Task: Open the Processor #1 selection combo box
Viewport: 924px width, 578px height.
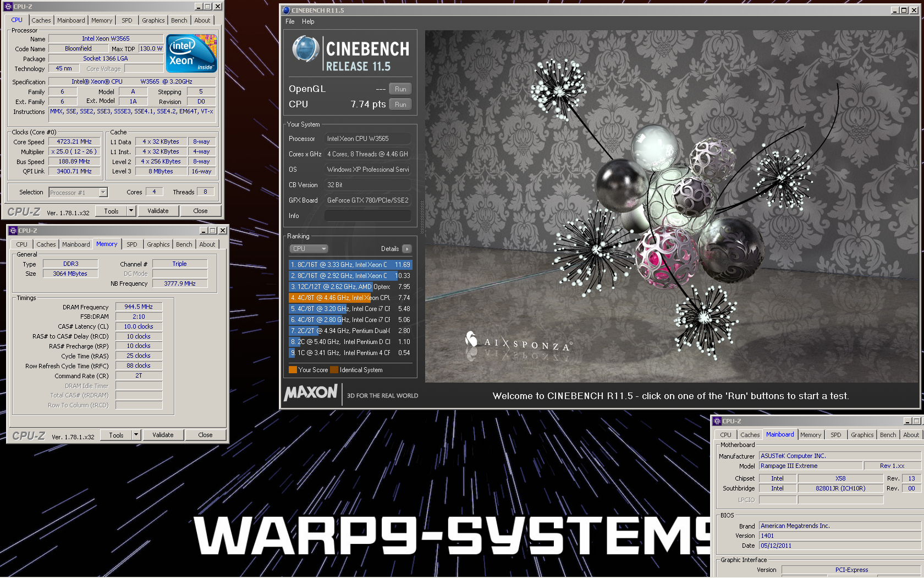Action: click(78, 193)
